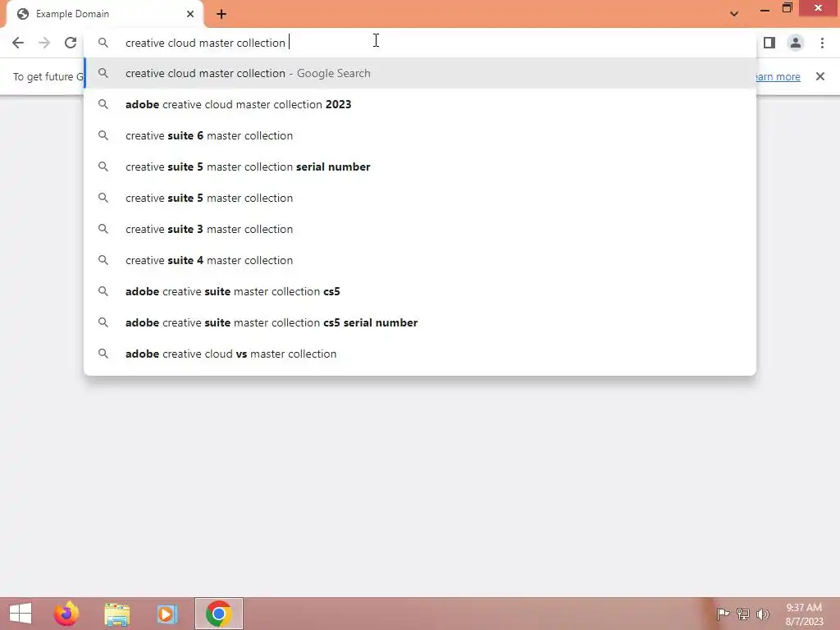
Task: Pick suggestion 'adobe creative cloud master collection 2023'
Action: [420, 104]
